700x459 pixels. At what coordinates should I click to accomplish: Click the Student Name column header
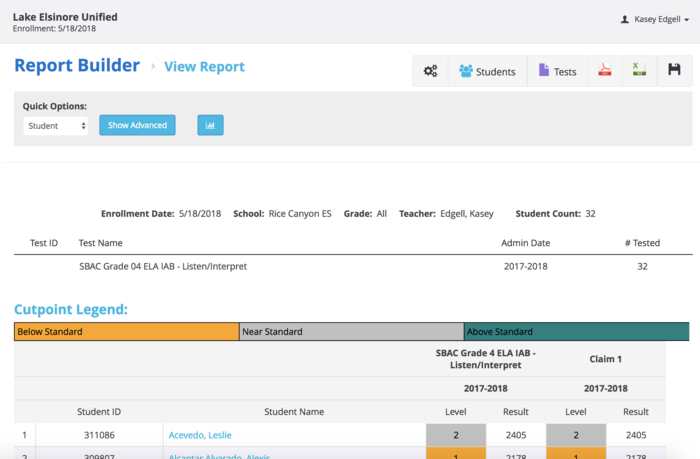(294, 411)
